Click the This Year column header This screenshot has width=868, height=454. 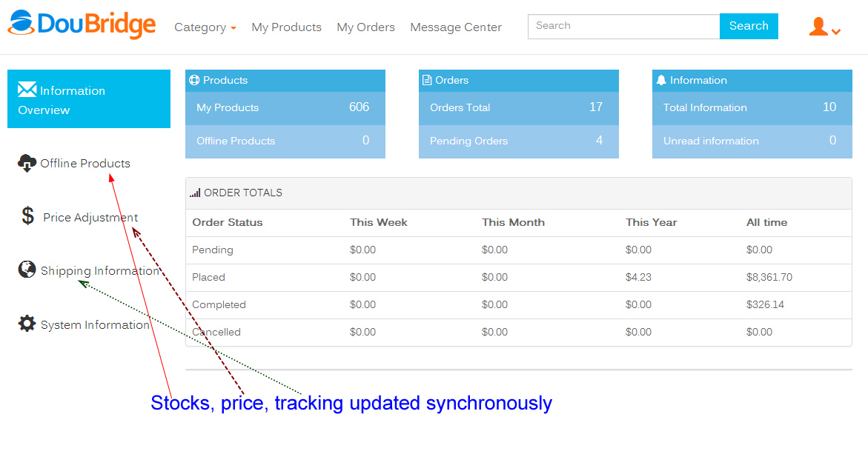[x=651, y=222]
